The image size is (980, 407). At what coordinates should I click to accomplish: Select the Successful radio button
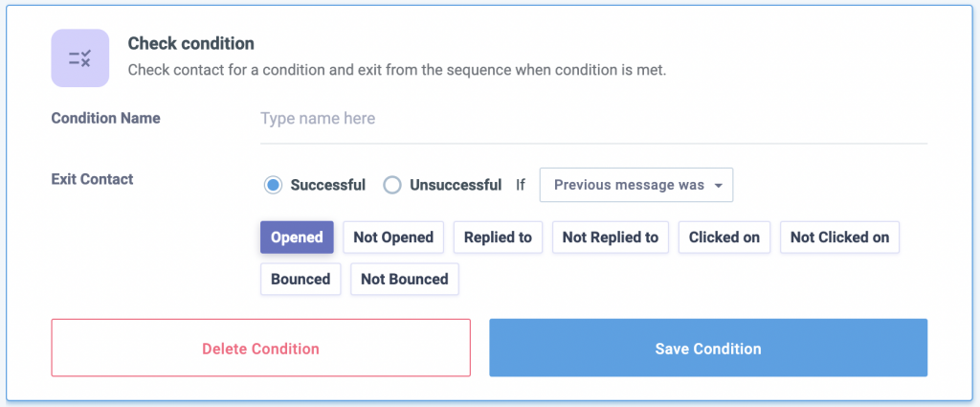coord(273,185)
